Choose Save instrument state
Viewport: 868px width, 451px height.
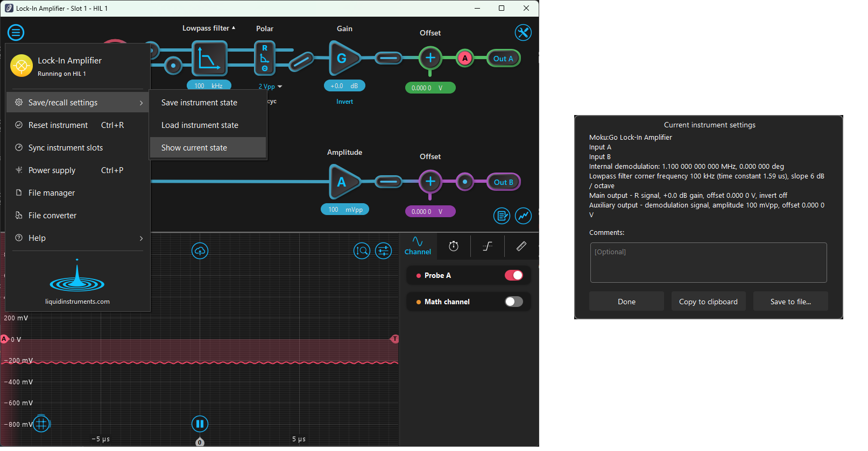click(x=208, y=103)
